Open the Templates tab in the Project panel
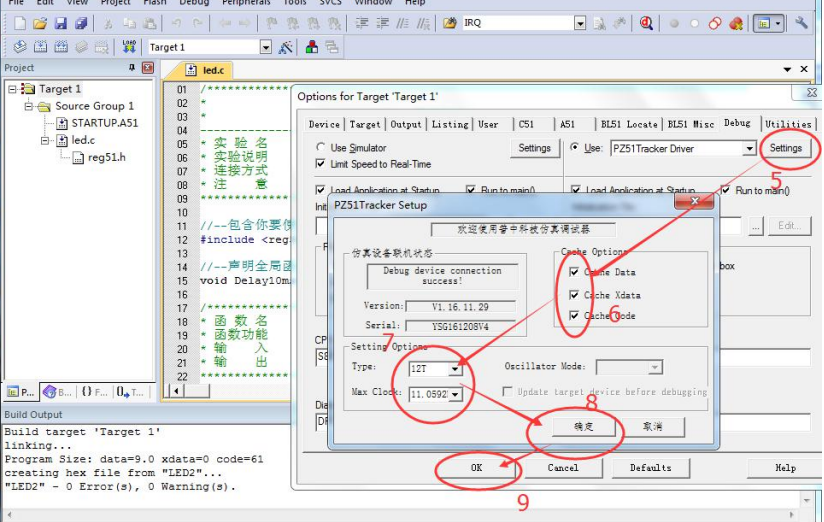This screenshot has height=522, width=824. coord(129,392)
